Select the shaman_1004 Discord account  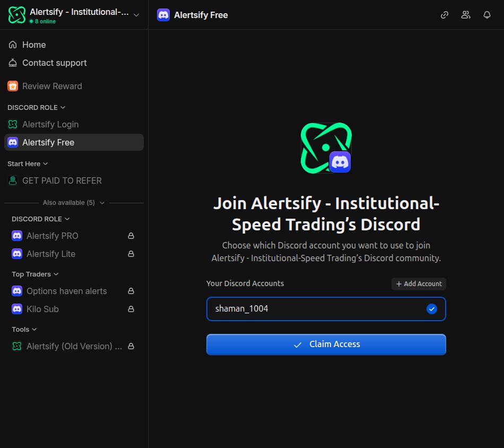[326, 309]
